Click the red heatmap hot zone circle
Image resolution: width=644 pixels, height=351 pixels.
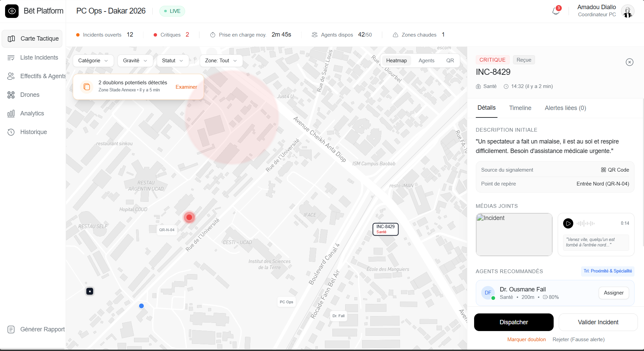pyautogui.click(x=232, y=117)
